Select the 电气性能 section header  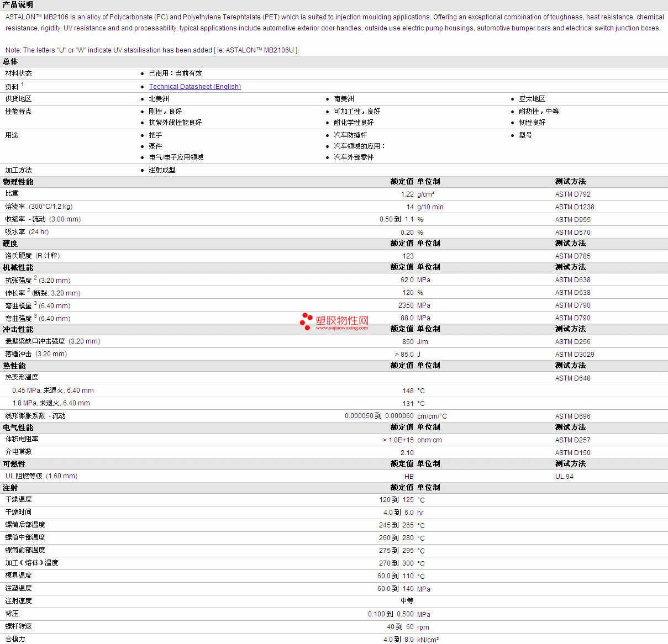click(18, 427)
